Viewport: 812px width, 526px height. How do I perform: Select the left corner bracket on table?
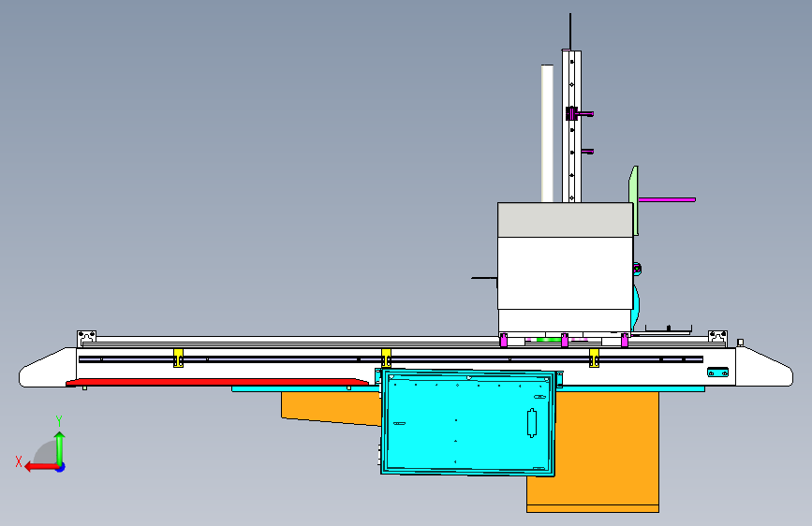pyautogui.click(x=86, y=338)
